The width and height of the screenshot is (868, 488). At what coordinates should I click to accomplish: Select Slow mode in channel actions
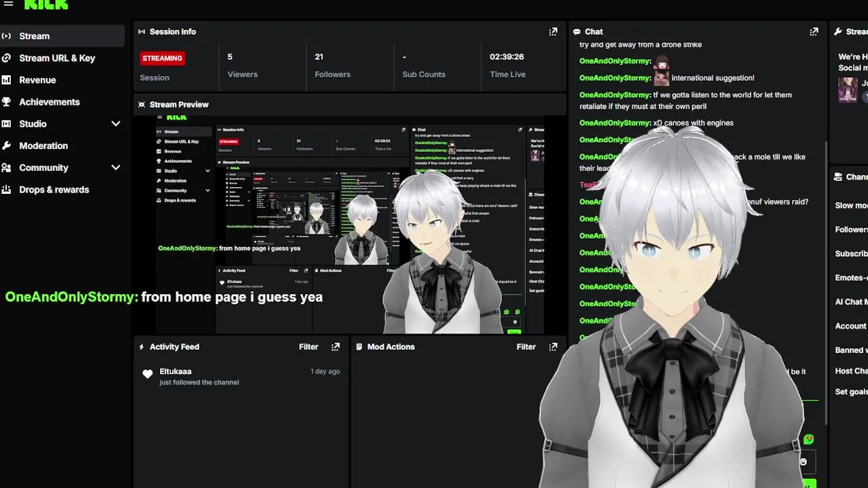click(x=851, y=205)
